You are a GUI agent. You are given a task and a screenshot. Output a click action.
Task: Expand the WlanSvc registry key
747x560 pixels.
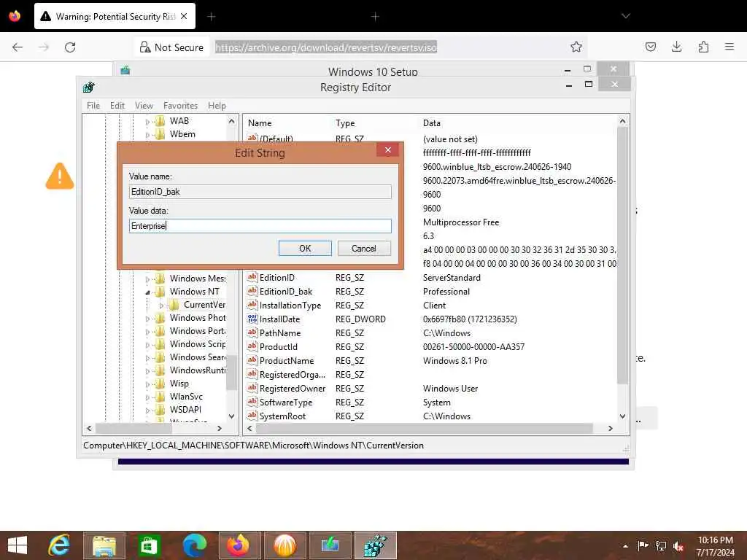click(x=147, y=397)
